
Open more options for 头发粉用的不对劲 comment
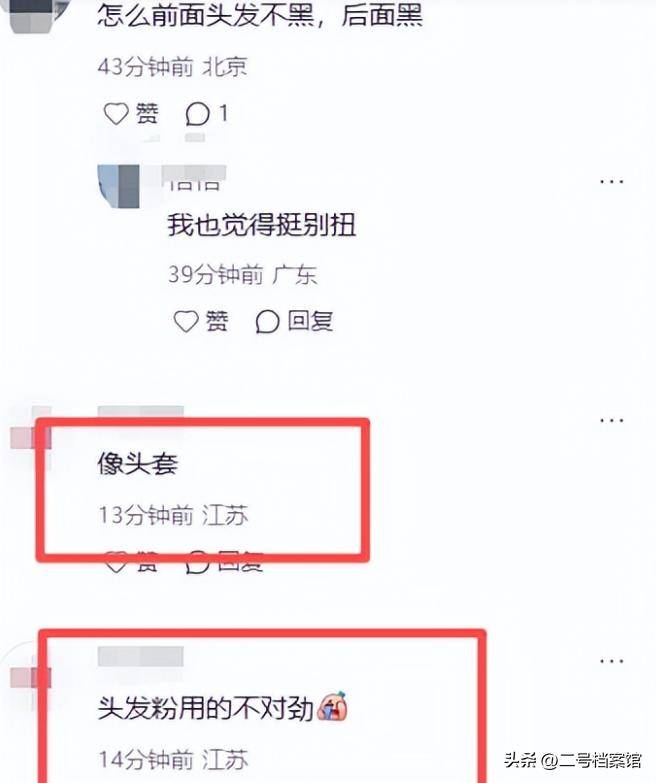(x=612, y=661)
